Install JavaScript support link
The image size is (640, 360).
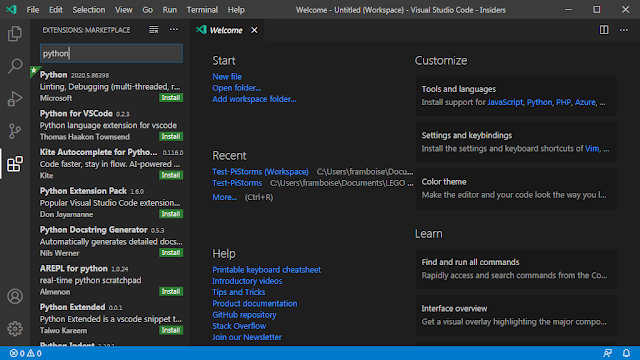click(x=505, y=102)
